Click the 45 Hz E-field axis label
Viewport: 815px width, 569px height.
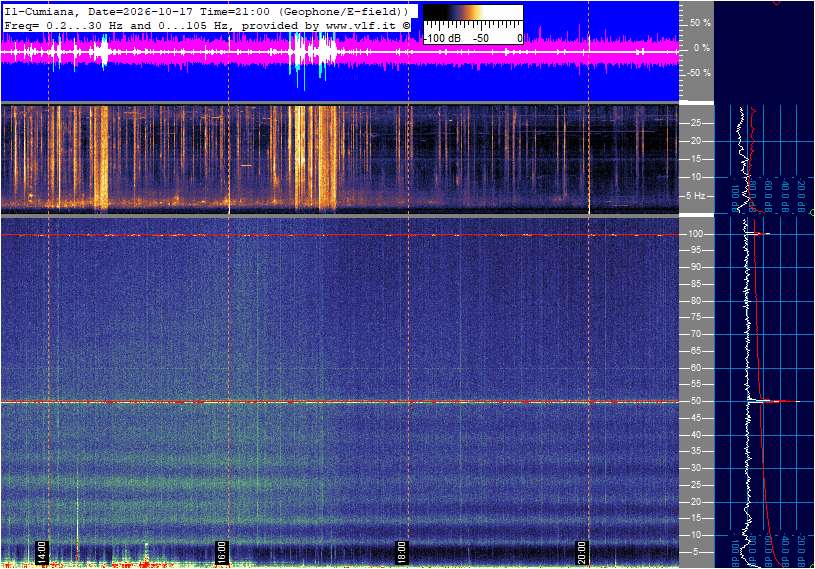click(695, 418)
